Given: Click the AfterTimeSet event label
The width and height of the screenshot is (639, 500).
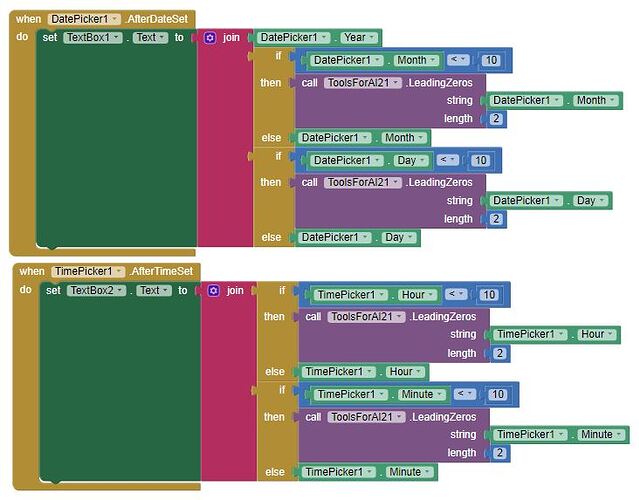Looking at the screenshot, I should tap(165, 271).
